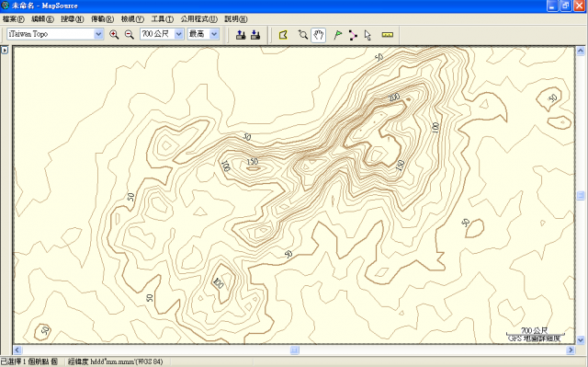Choose the selection arrow tool

[367, 35]
